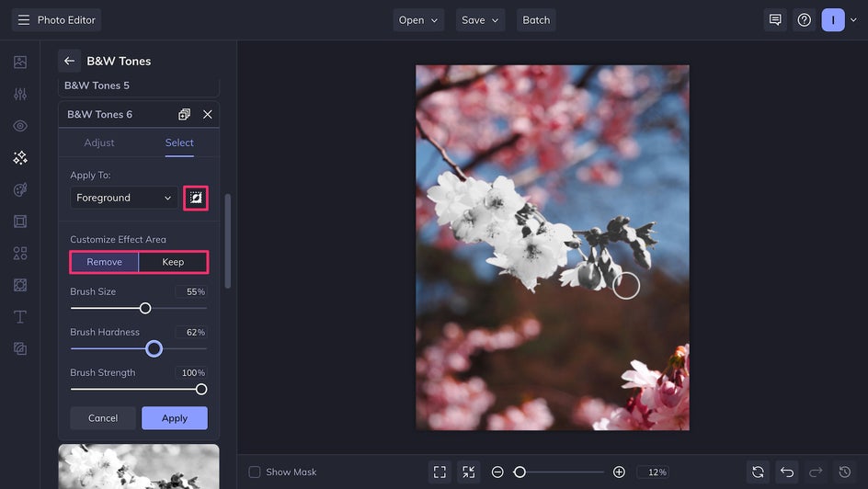Image resolution: width=868 pixels, height=489 pixels.
Task: Select the Effects sparkle sidebar icon
Action: tap(20, 158)
